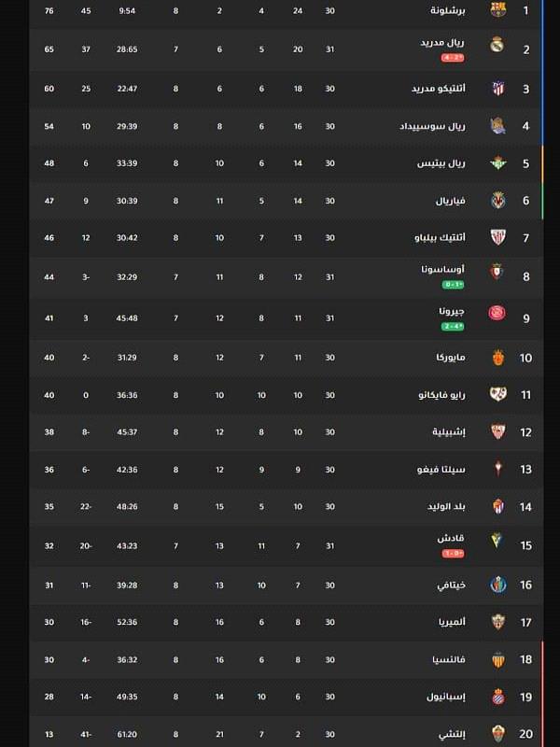Image resolution: width=560 pixels, height=747 pixels.
Task: Click the Rayo Vallecano crest icon
Action: click(498, 394)
